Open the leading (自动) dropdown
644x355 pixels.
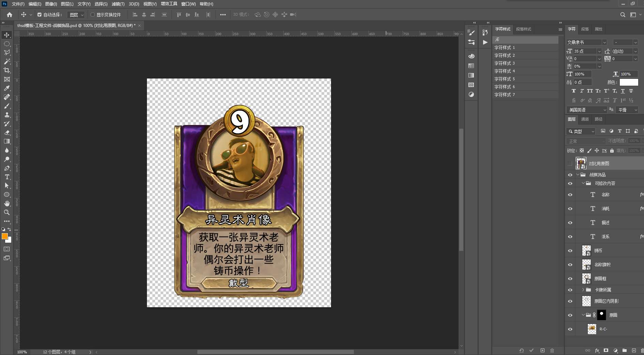point(635,51)
